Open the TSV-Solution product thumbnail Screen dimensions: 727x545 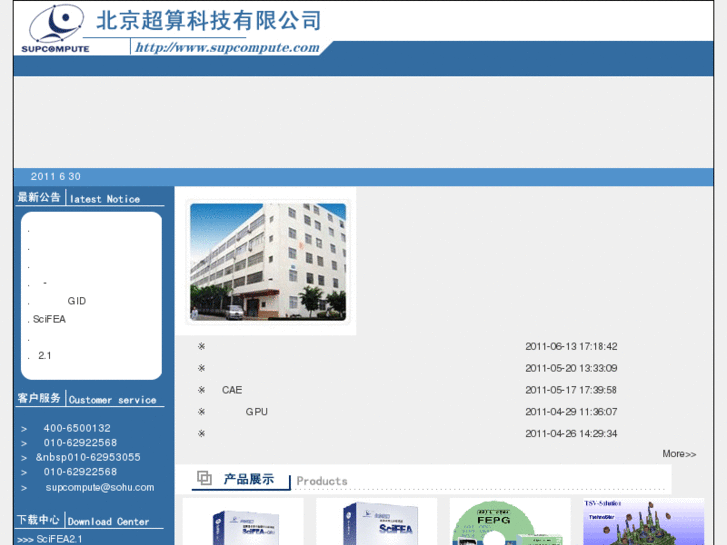coord(644,521)
